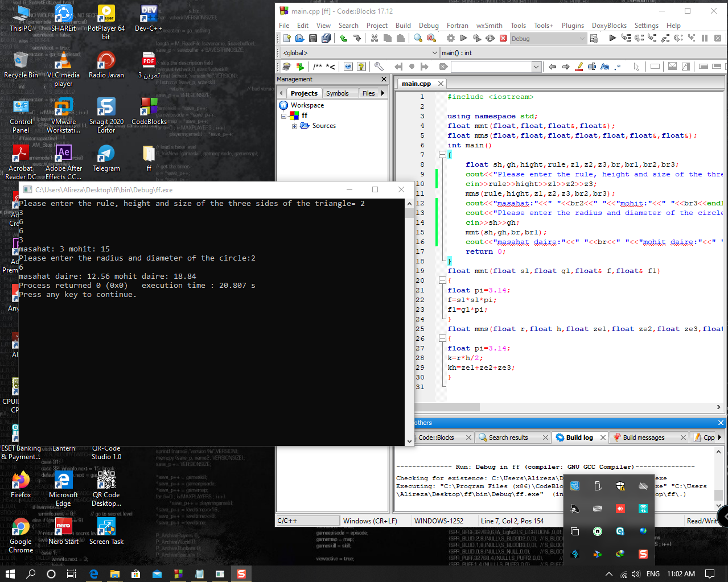Expand the Sources folder tree node

[295, 126]
